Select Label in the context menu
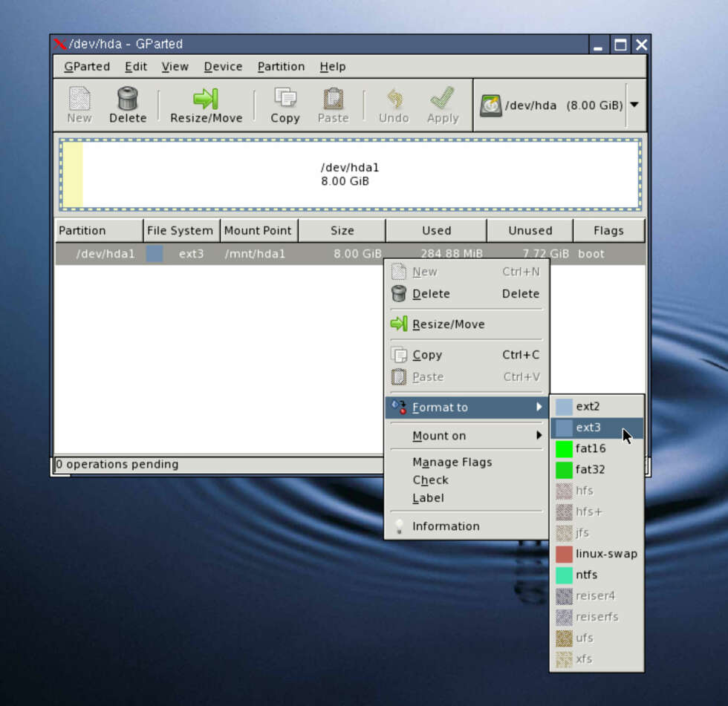This screenshot has height=706, width=728. pos(467,497)
